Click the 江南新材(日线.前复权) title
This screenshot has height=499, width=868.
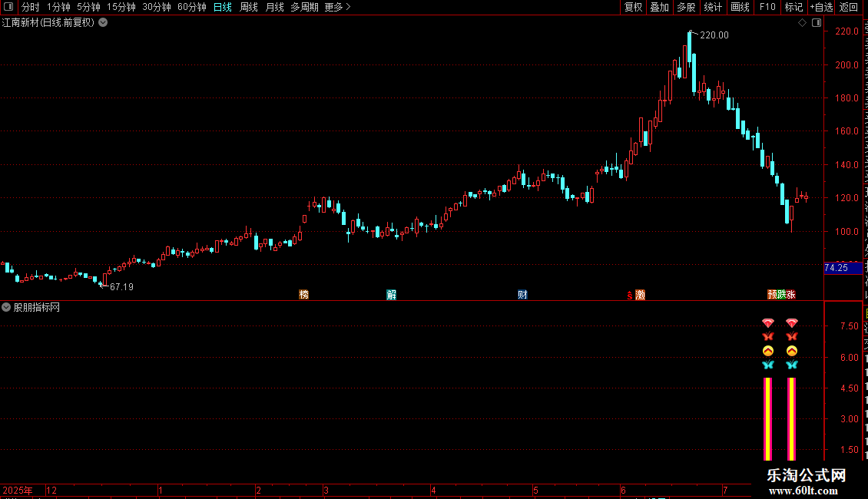click(48, 23)
